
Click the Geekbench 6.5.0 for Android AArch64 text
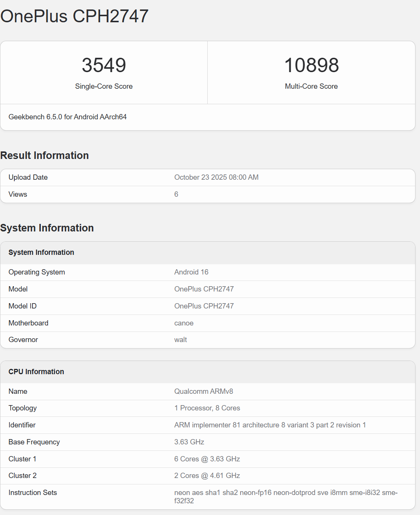(68, 117)
